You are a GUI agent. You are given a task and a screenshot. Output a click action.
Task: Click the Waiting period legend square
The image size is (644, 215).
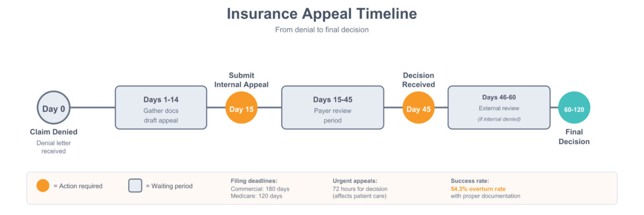[x=135, y=186]
